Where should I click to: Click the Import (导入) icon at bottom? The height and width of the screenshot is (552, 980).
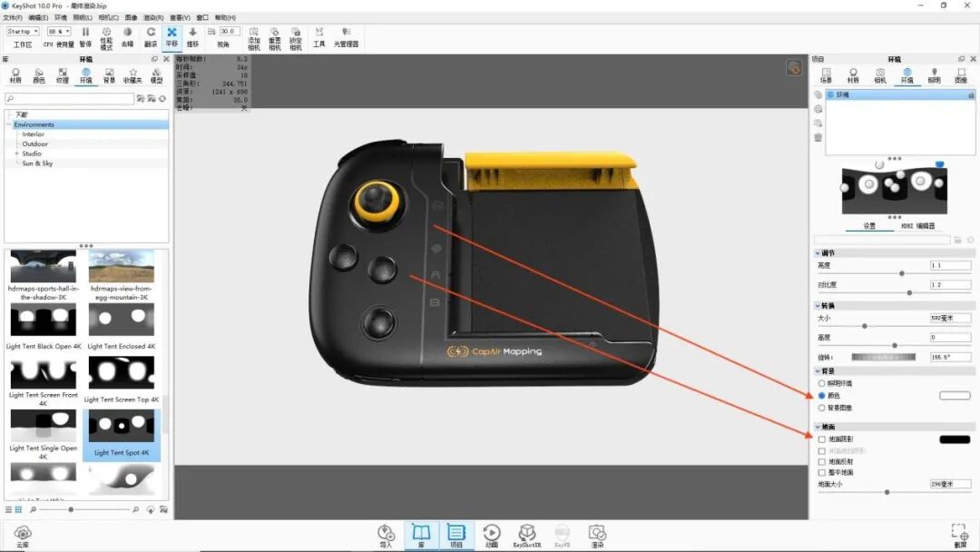coord(385,534)
